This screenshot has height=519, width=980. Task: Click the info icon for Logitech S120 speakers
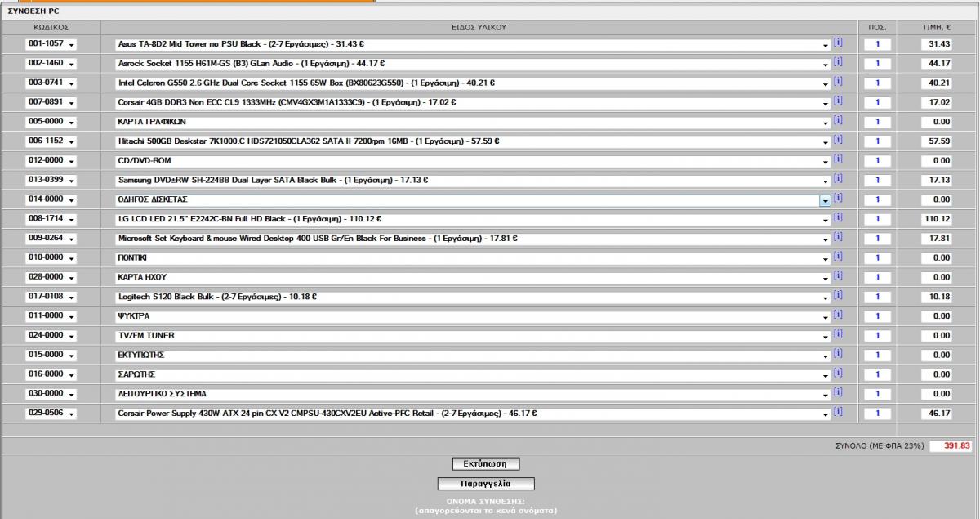tap(838, 296)
